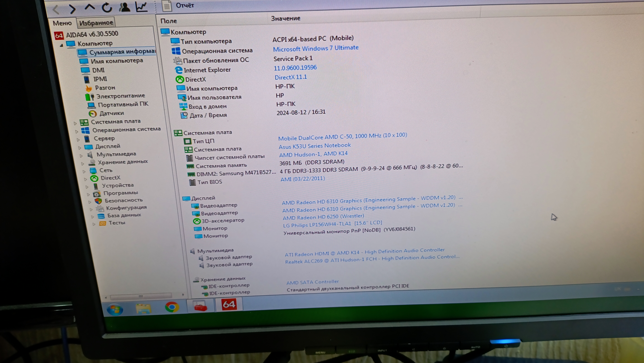Switch to the Меню tab
Screen dimensions: 644x363
pyautogui.click(x=62, y=23)
